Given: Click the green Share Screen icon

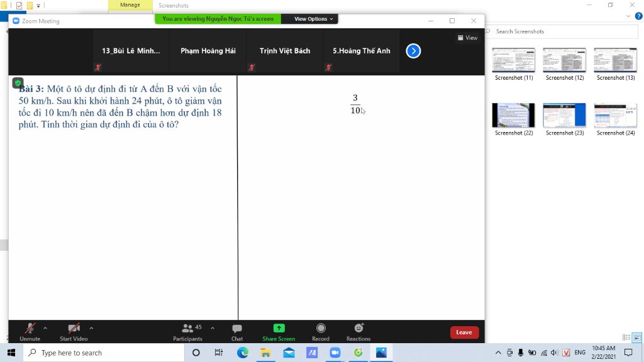Looking at the screenshot, I should pos(279,328).
